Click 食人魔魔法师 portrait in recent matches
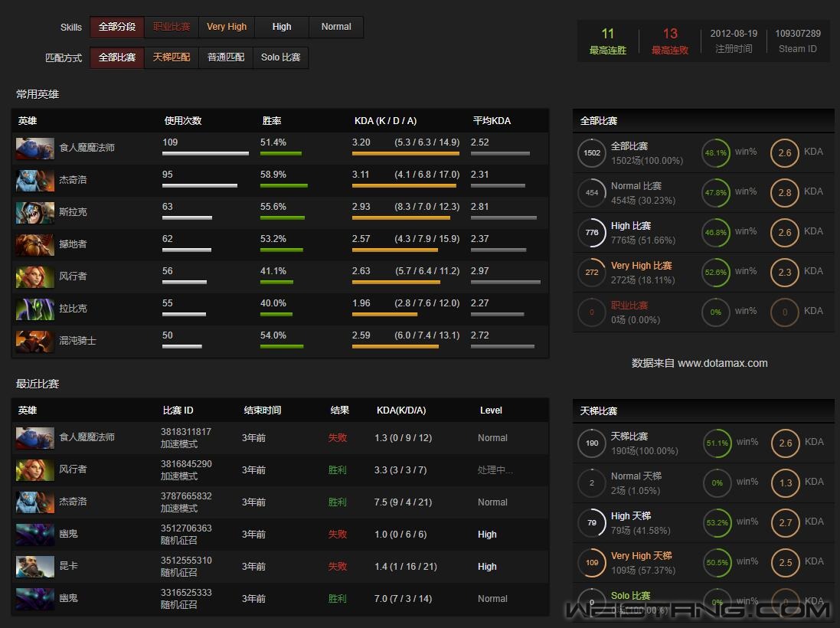This screenshot has height=628, width=840. click(34, 438)
